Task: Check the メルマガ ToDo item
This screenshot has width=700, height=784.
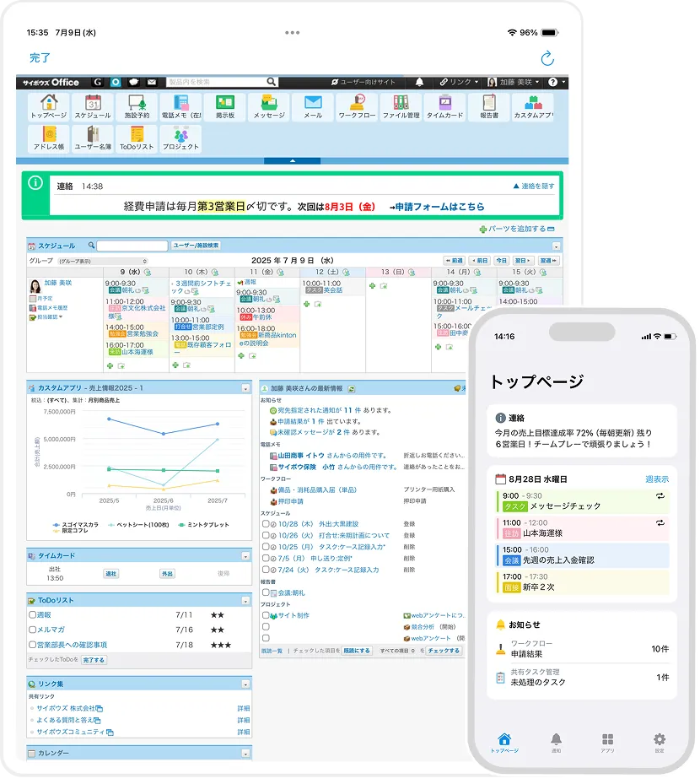Action: [x=33, y=630]
